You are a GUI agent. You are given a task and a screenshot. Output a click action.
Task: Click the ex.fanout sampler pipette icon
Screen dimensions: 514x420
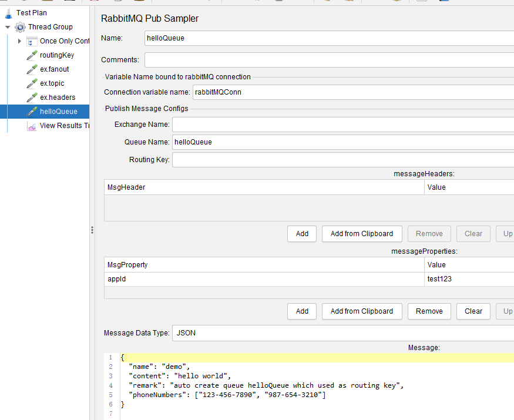pos(32,69)
